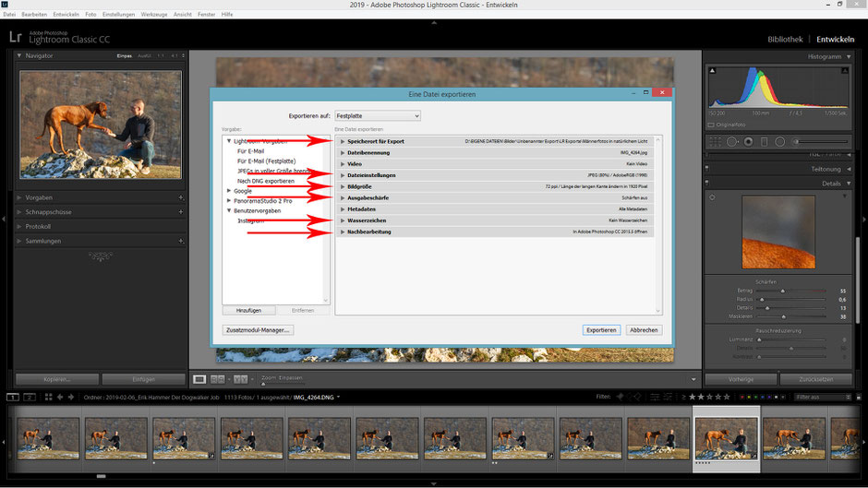Hide the filmstrip with bottom arrow
The image size is (868, 488).
(x=434, y=483)
